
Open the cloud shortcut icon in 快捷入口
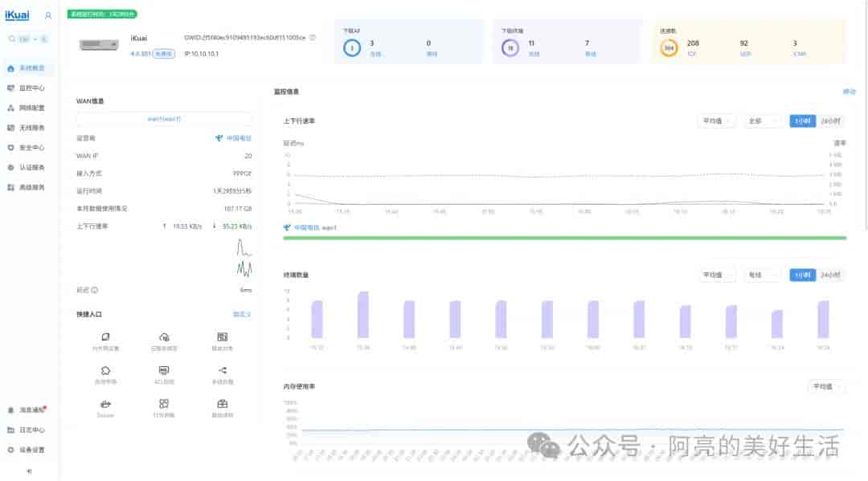click(164, 336)
